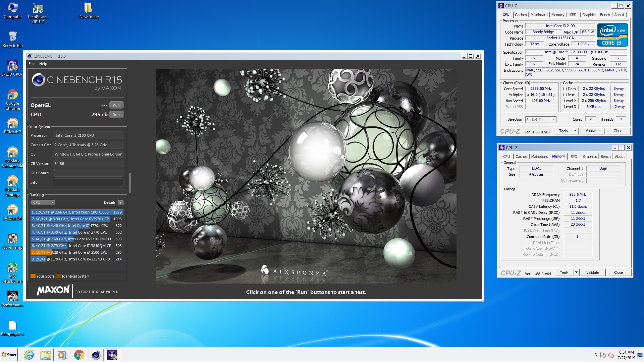This screenshot has width=644, height=362.
Task: Click the system tray clock
Action: (x=626, y=355)
